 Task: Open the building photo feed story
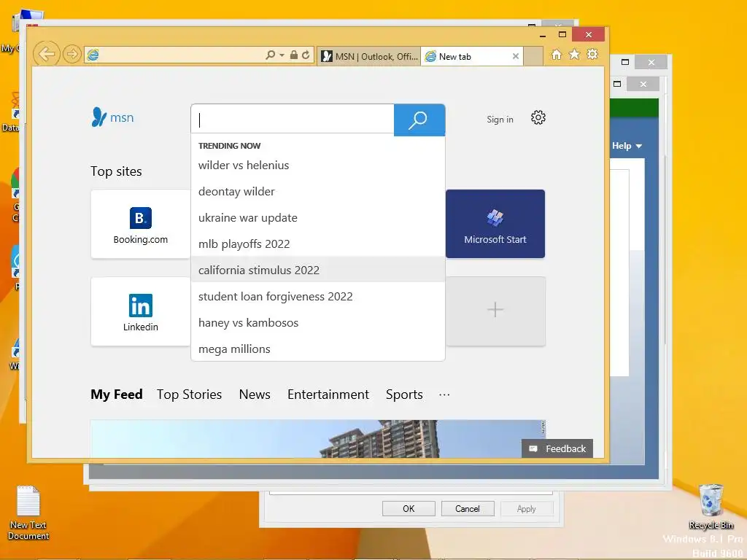(318, 438)
